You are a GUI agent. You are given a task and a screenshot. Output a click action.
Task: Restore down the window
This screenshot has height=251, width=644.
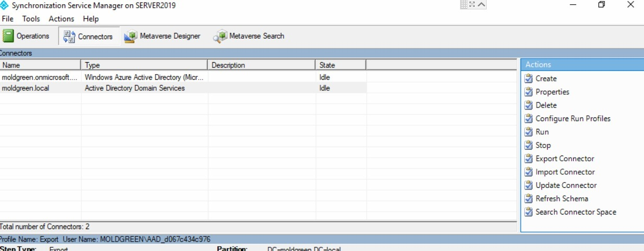click(602, 5)
